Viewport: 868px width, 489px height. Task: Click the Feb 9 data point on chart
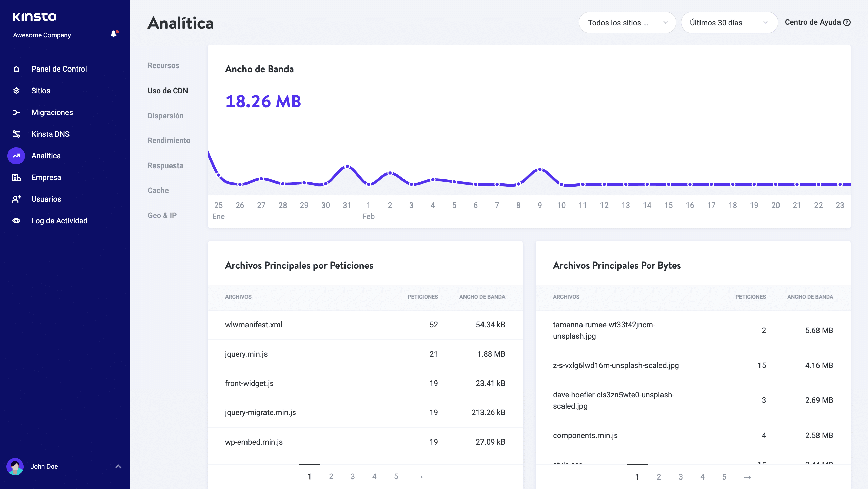pos(540,169)
